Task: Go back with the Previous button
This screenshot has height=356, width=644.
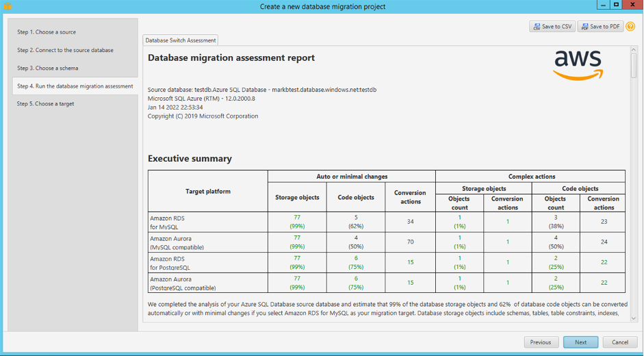Action: [541, 342]
